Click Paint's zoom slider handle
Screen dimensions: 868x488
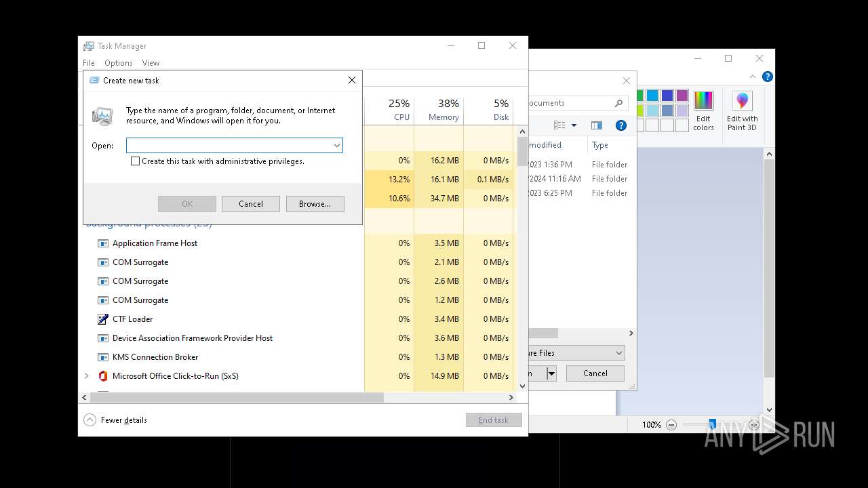tap(712, 424)
